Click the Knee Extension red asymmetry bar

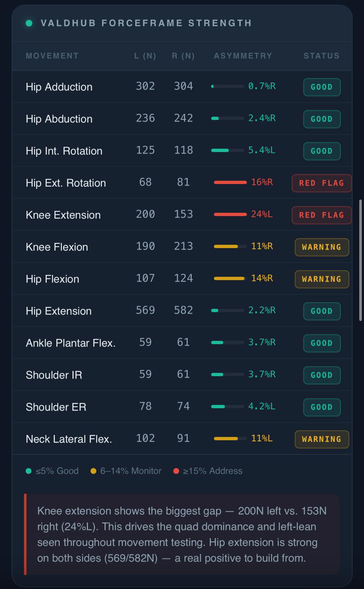point(230,214)
